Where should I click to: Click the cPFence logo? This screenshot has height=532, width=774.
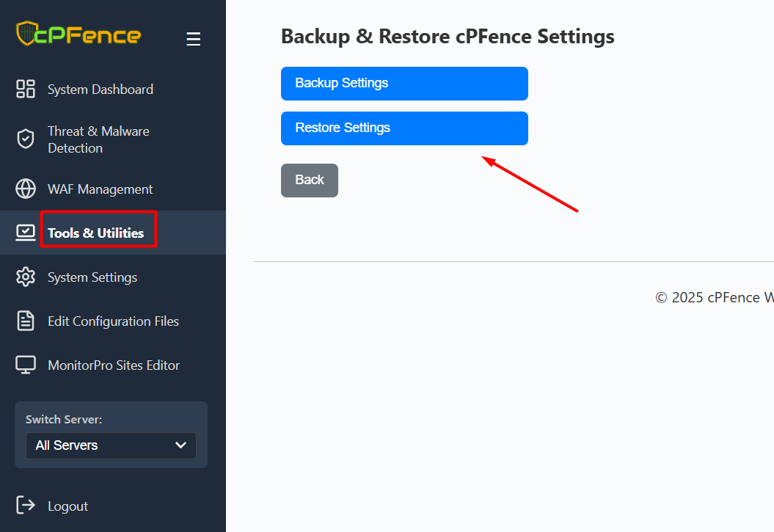coord(79,34)
